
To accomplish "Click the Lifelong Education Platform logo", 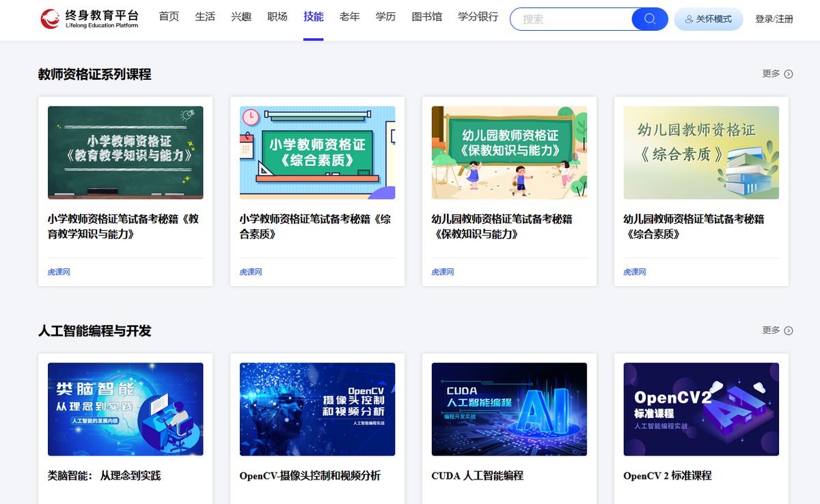I will tap(90, 18).
